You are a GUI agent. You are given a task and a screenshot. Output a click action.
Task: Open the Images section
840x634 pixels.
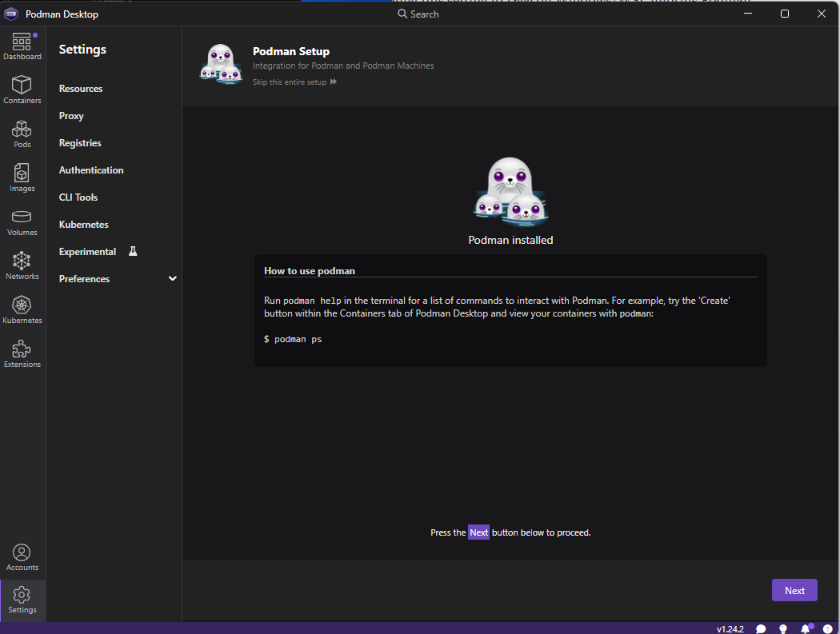click(22, 177)
